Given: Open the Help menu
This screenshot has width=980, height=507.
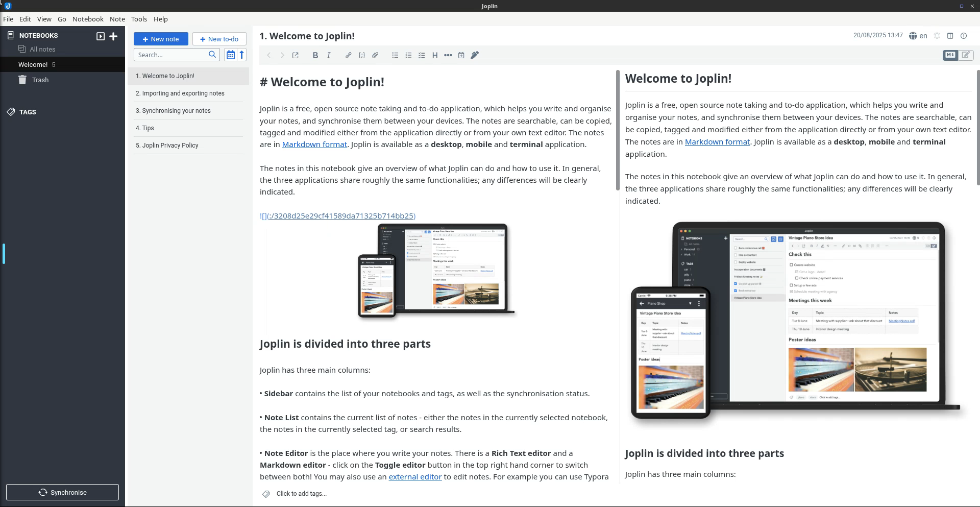Looking at the screenshot, I should pos(161,19).
